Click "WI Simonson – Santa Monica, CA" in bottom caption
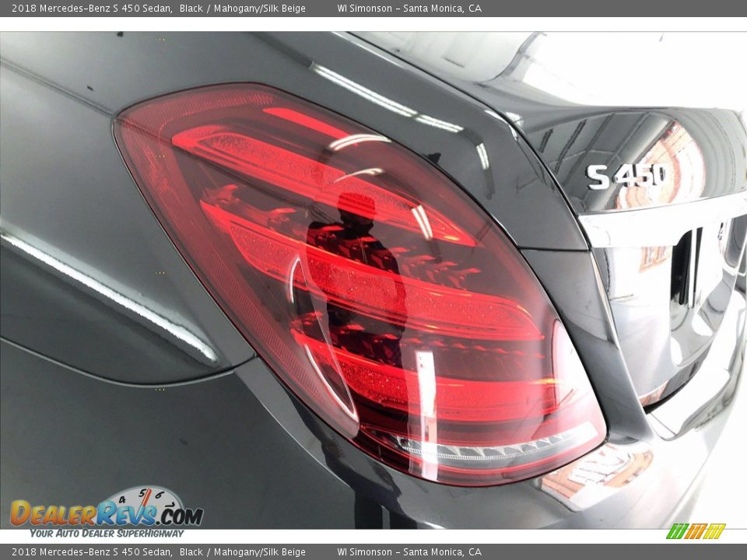 pyautogui.click(x=409, y=552)
